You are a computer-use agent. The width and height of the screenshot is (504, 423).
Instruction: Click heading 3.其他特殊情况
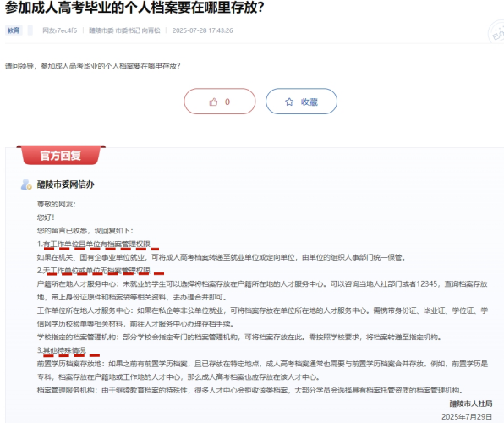click(62, 350)
